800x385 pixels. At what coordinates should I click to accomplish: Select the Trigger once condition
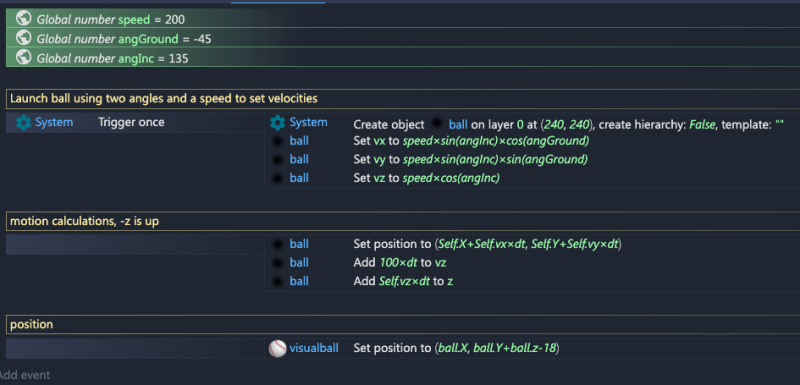(x=131, y=122)
